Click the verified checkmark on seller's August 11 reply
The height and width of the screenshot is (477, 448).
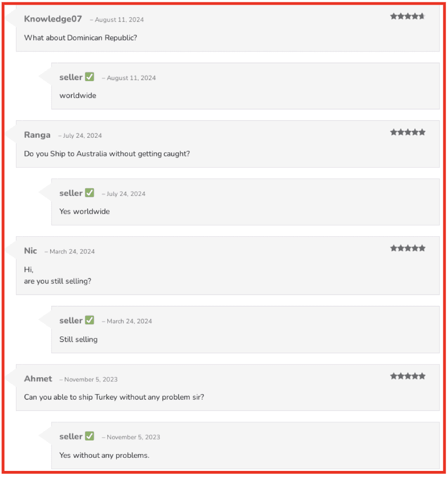(x=90, y=77)
